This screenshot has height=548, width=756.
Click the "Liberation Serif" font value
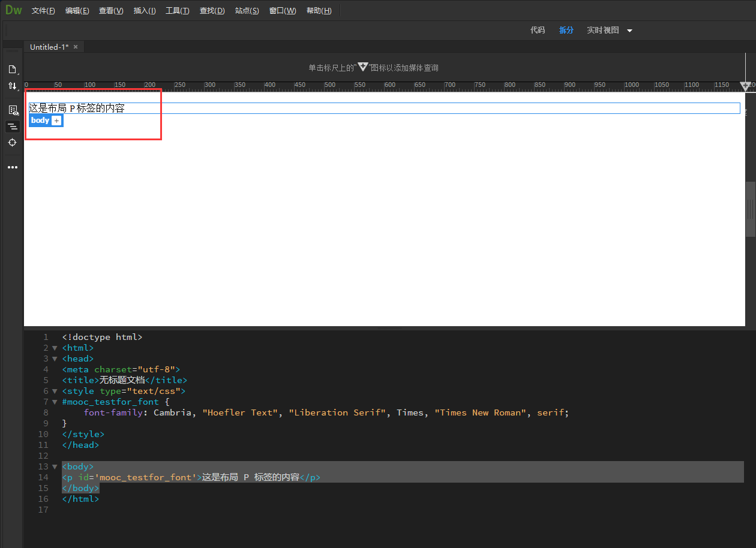coord(337,412)
